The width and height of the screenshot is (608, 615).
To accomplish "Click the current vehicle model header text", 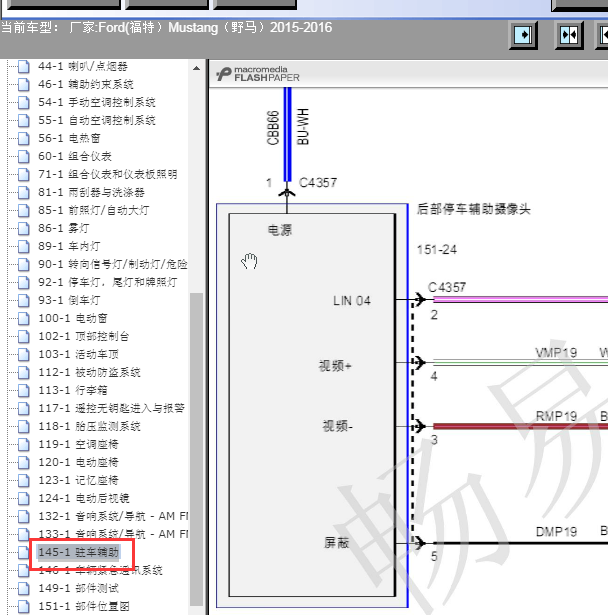I will (167, 28).
